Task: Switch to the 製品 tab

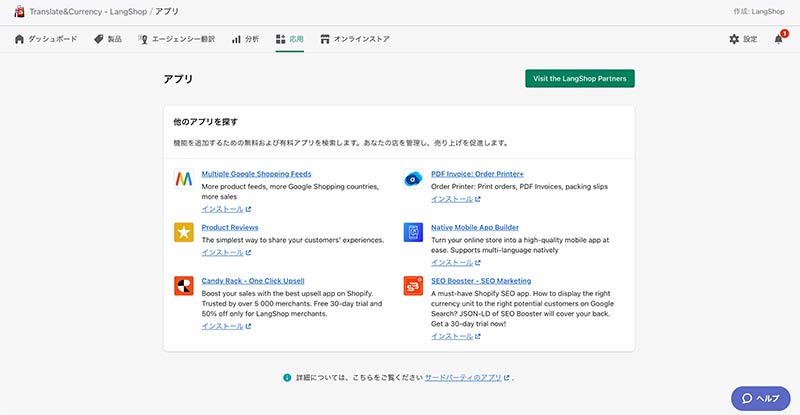Action: (107, 39)
